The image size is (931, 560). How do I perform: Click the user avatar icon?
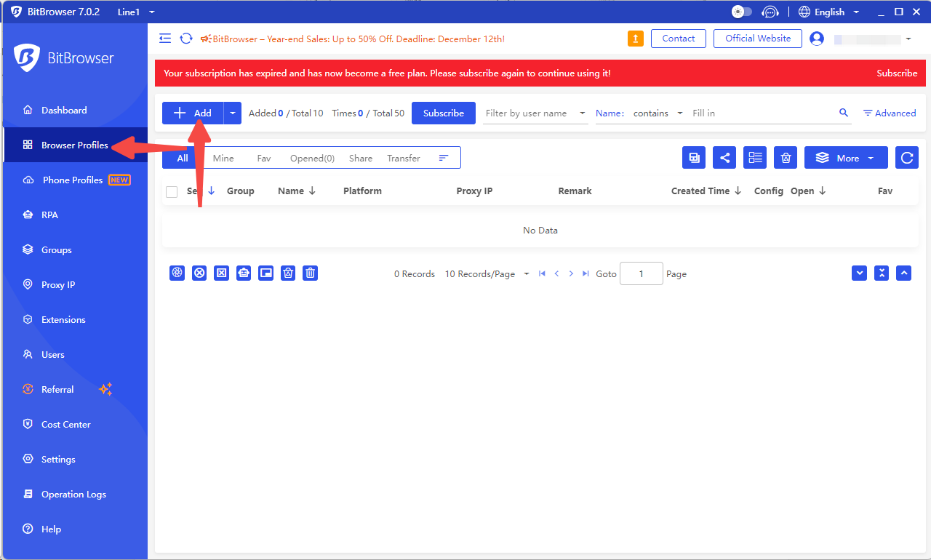pyautogui.click(x=817, y=39)
